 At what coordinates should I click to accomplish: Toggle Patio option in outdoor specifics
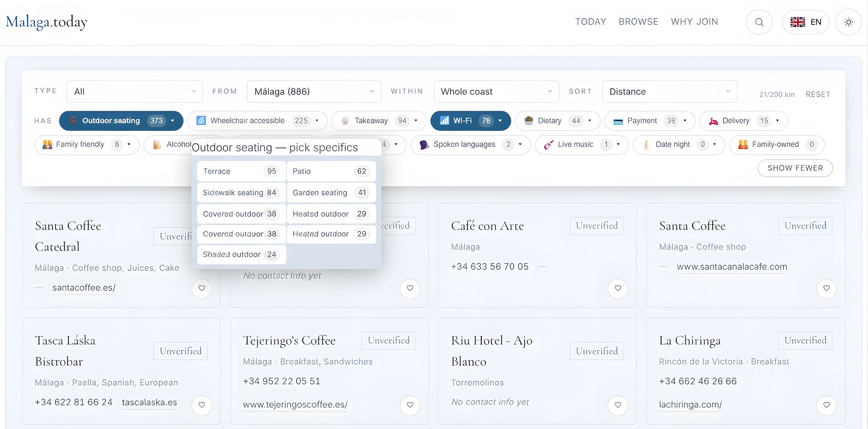331,171
